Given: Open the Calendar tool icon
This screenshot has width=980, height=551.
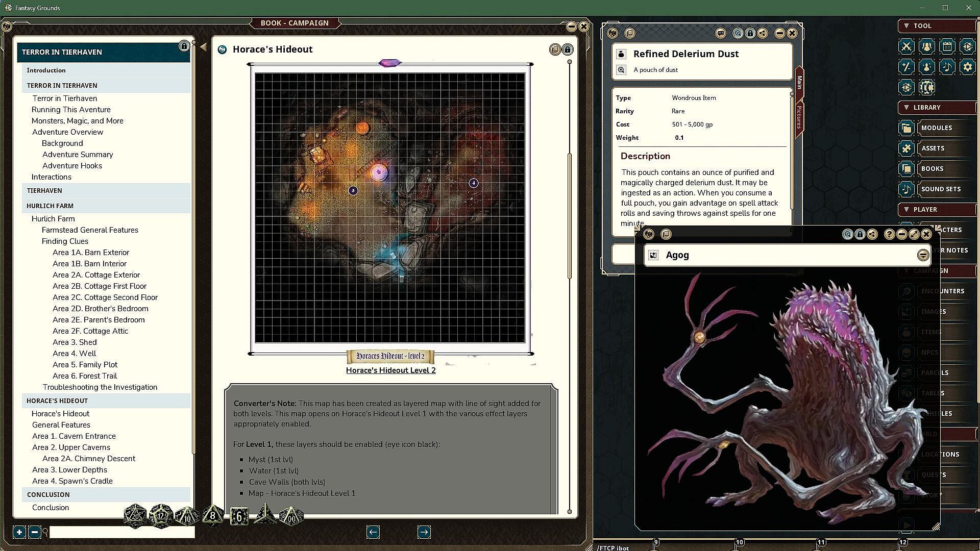Looking at the screenshot, I should (x=947, y=47).
